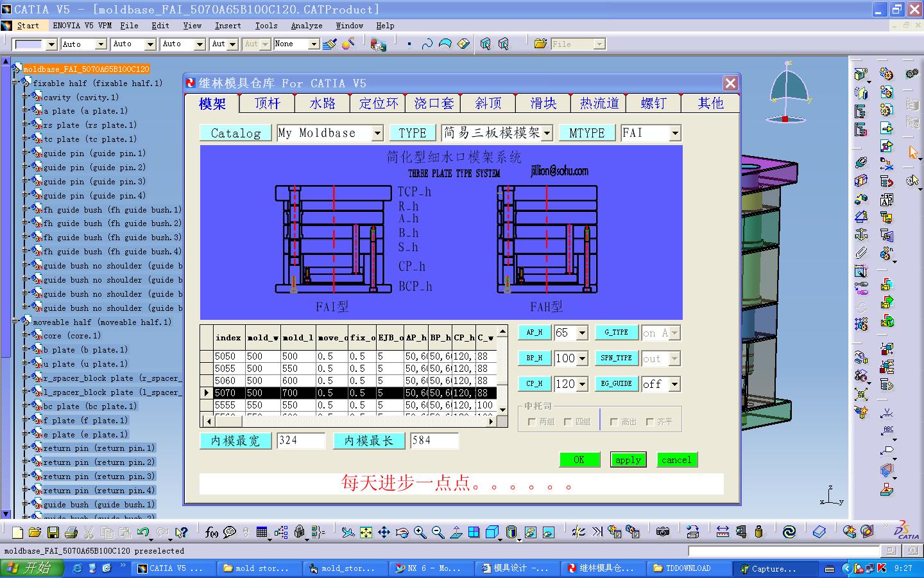The width and height of the screenshot is (924, 578).
Task: Open the Insert menu
Action: click(228, 26)
